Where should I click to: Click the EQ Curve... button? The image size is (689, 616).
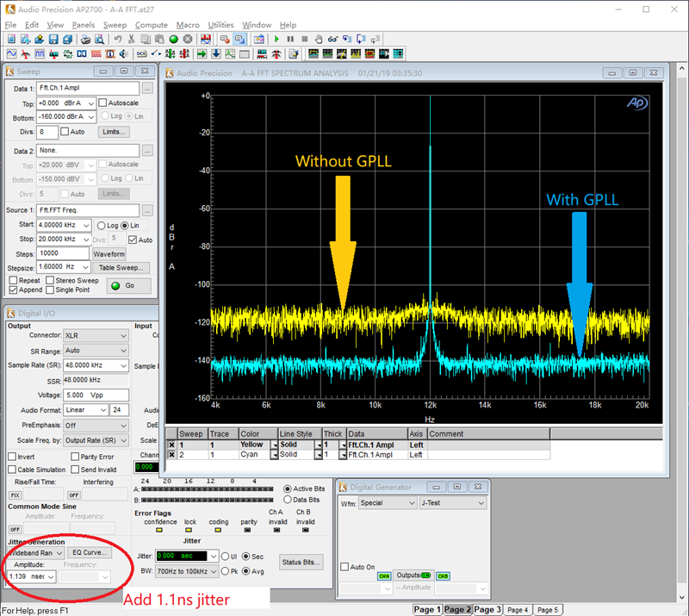pos(90,552)
